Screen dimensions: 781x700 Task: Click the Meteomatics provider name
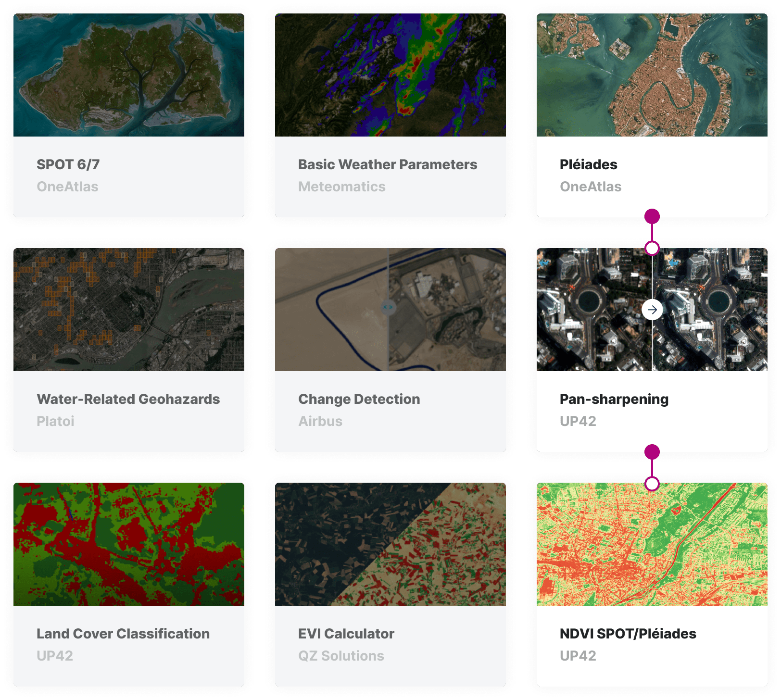341,187
